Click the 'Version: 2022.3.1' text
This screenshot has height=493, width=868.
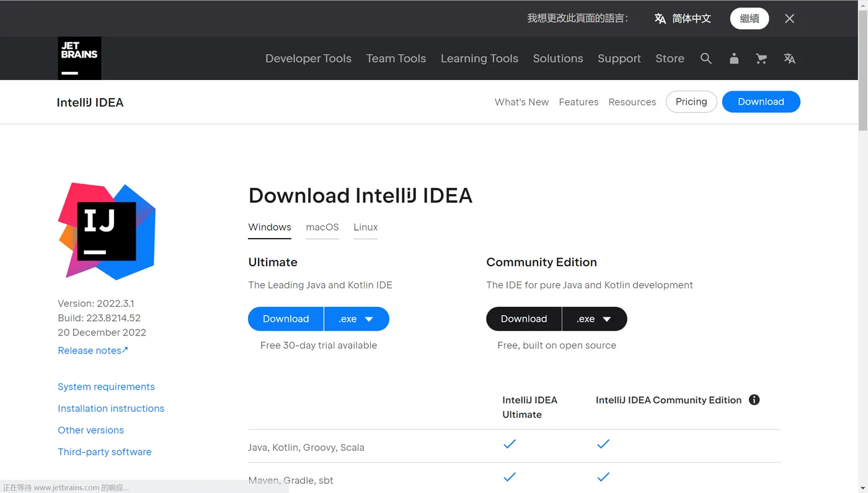pyautogui.click(x=95, y=303)
